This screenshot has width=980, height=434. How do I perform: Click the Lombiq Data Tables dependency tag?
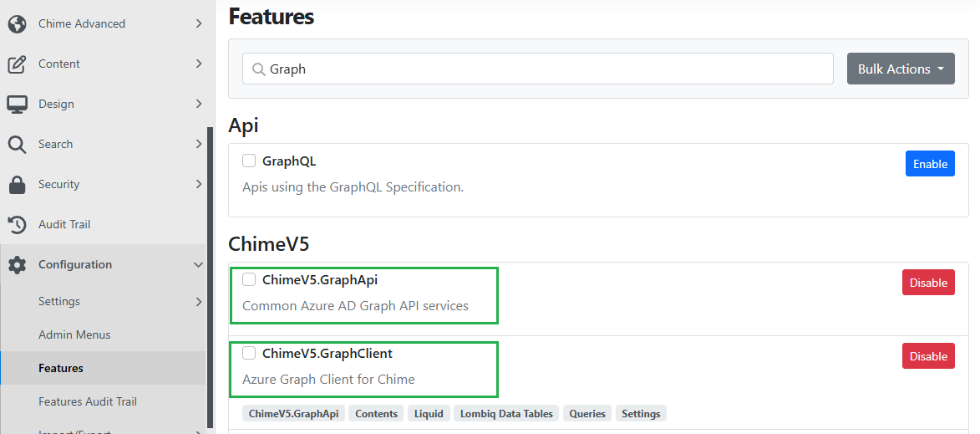[506, 413]
